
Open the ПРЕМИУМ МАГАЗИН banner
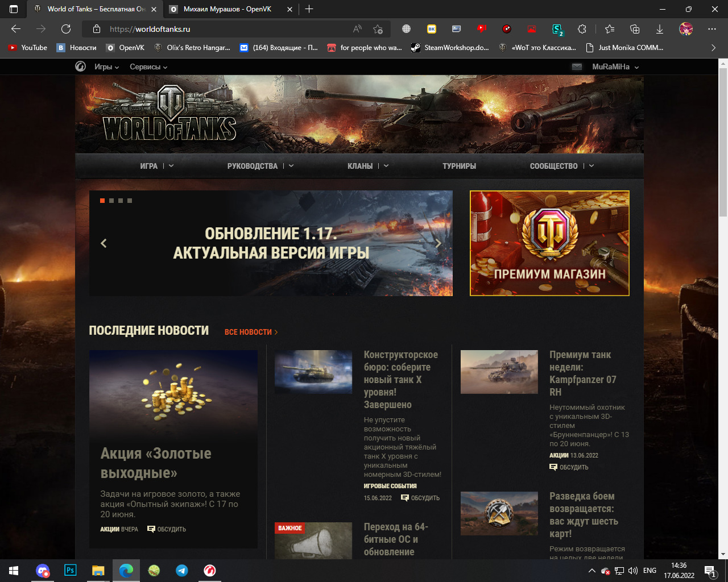[549, 243]
